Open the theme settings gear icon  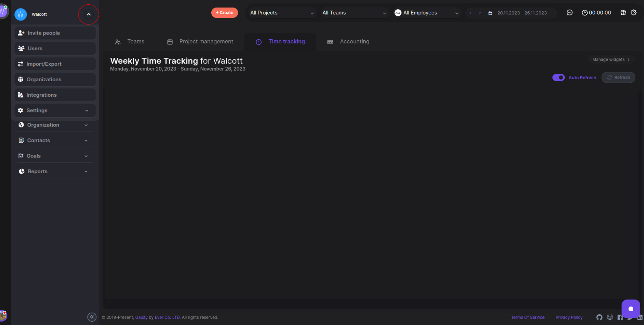click(x=634, y=12)
